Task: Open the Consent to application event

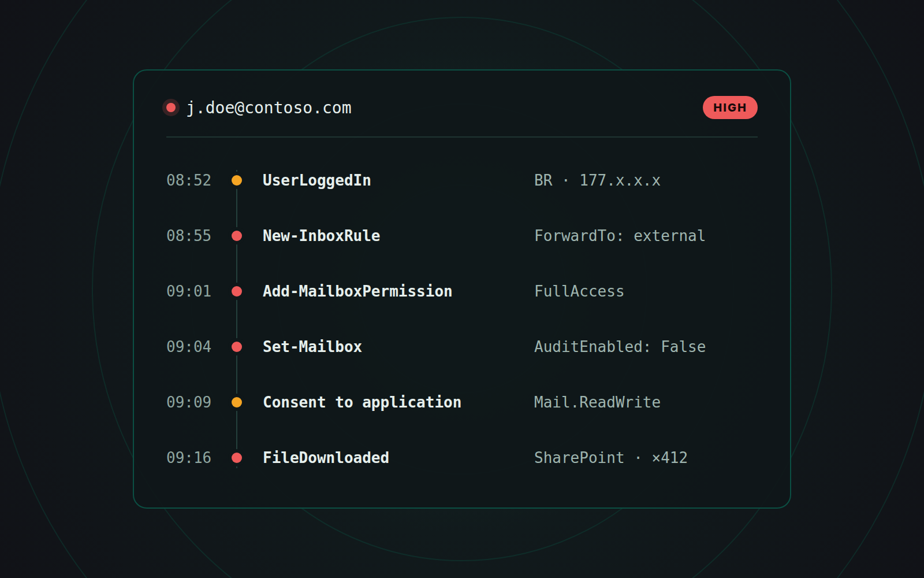Action: [x=362, y=402]
